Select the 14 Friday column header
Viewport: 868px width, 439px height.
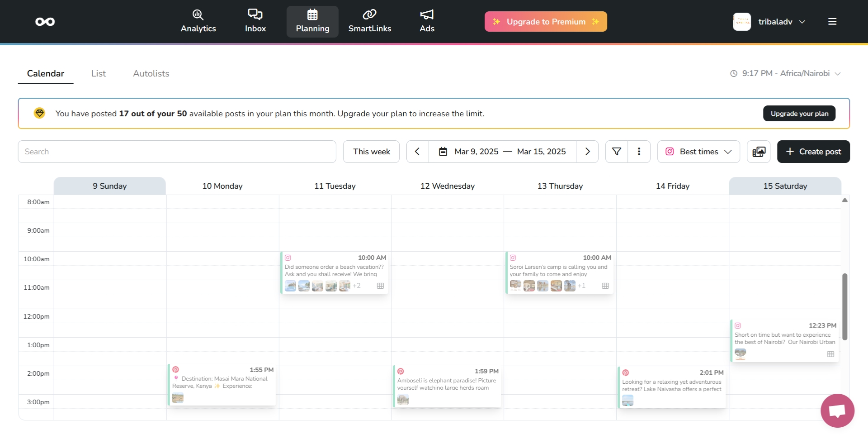(x=673, y=186)
